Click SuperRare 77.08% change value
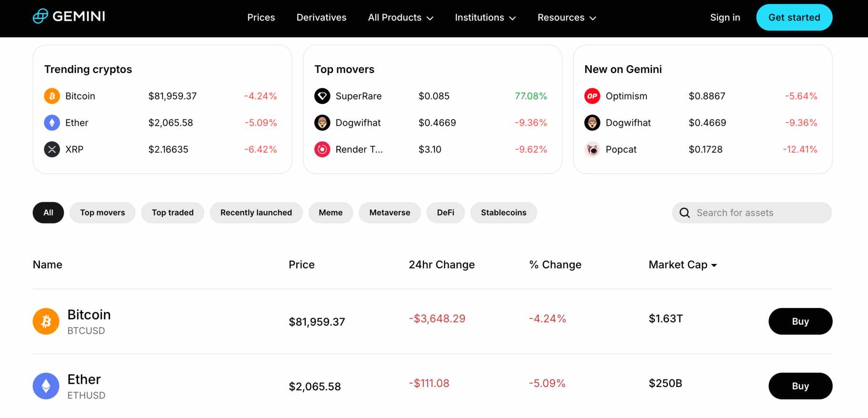This screenshot has width=868, height=418. [531, 96]
